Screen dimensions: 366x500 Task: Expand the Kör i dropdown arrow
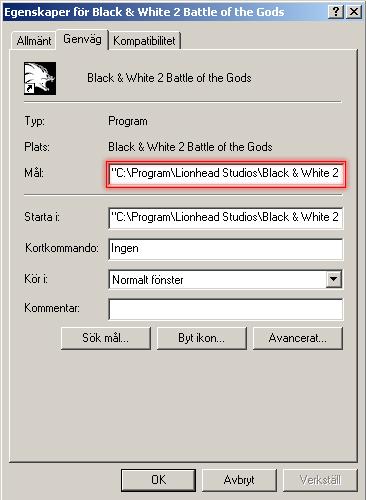334,279
